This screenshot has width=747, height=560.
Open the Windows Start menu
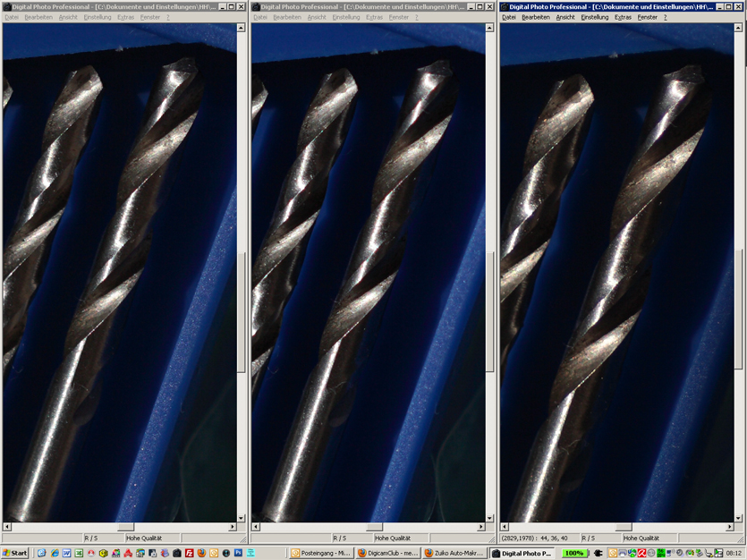pos(15,554)
